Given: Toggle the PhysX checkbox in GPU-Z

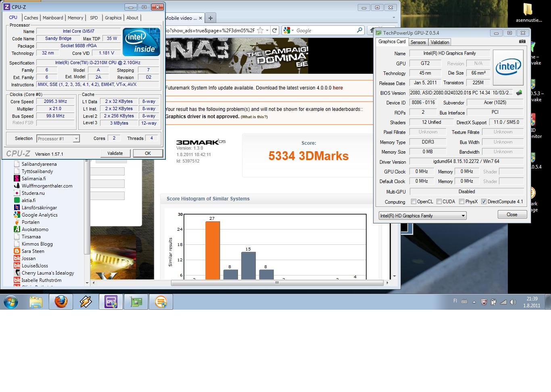Looking at the screenshot, I should [x=461, y=202].
